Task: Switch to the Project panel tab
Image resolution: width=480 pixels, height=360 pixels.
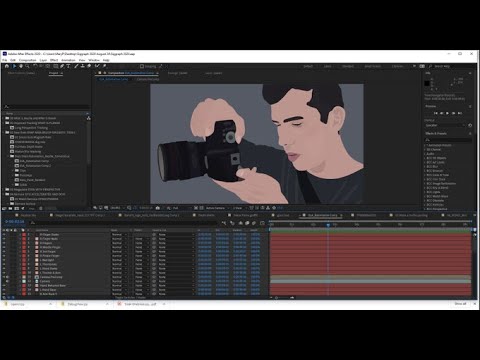Action: tap(54, 73)
